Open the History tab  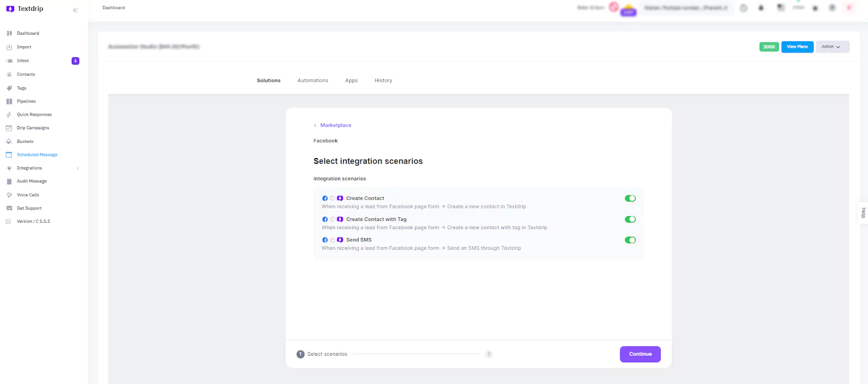click(x=383, y=80)
